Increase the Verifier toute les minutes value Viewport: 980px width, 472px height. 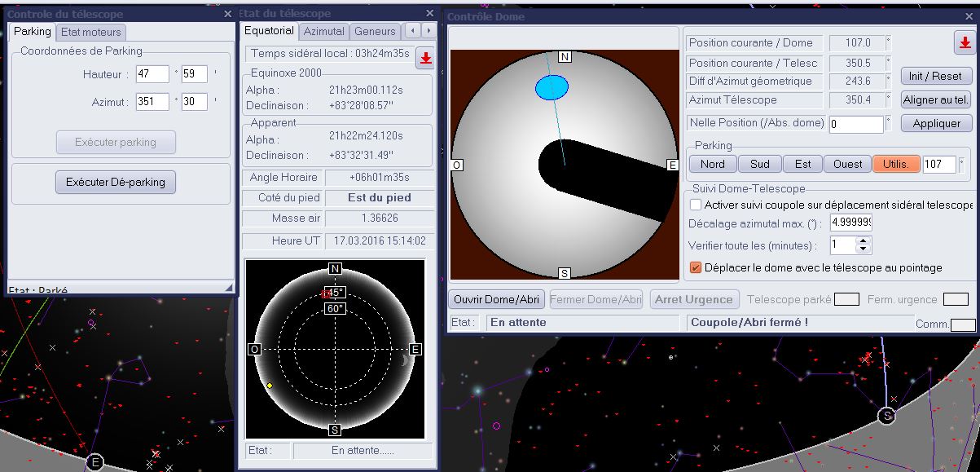(864, 240)
